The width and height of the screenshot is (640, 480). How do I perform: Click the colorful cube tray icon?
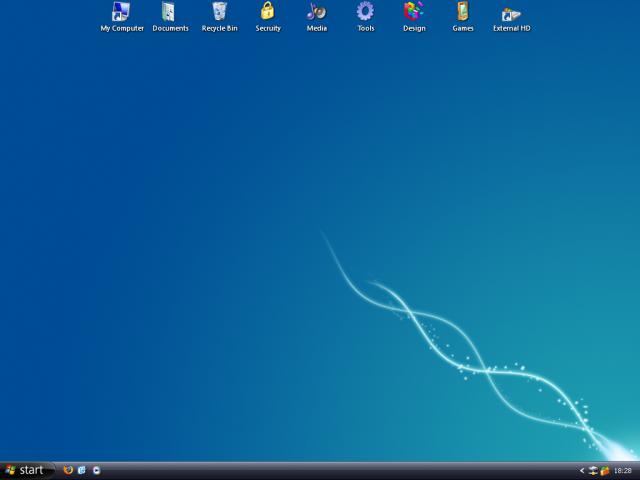pos(604,471)
